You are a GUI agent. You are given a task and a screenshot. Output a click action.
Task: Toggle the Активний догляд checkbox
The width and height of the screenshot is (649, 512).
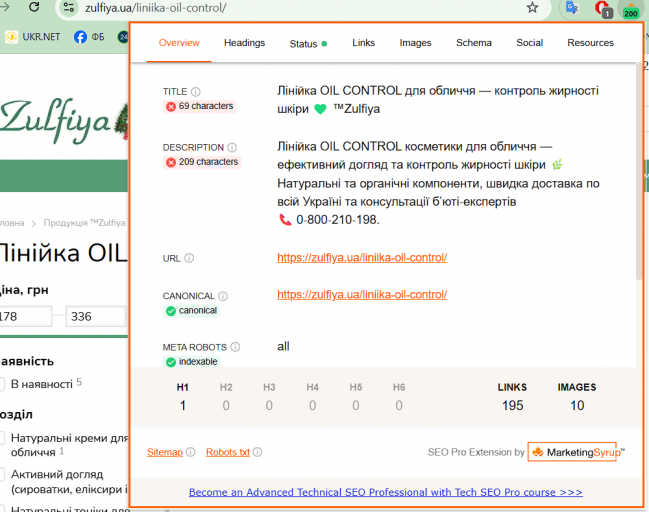(2, 474)
